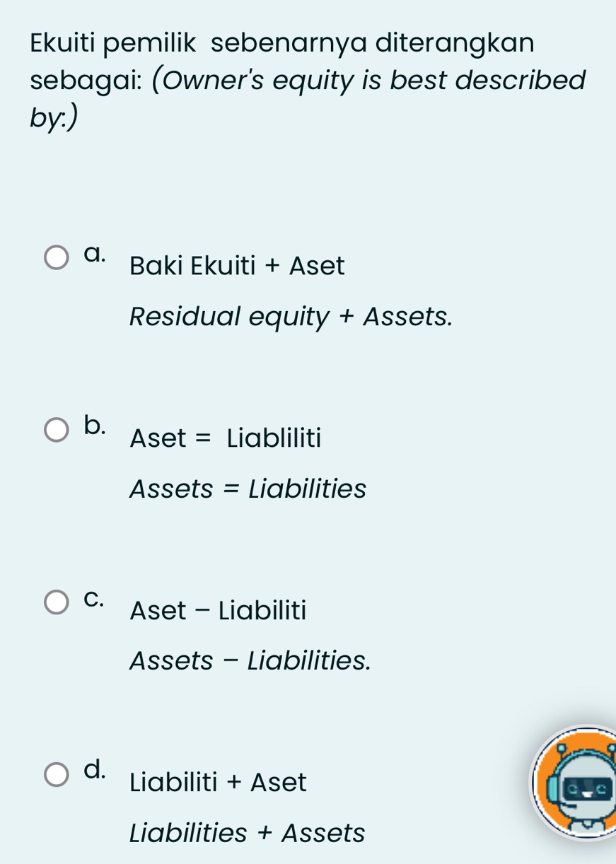Viewport: 616px width, 864px height.
Task: Click the word "sebagai:" in the question
Action: pos(85,81)
